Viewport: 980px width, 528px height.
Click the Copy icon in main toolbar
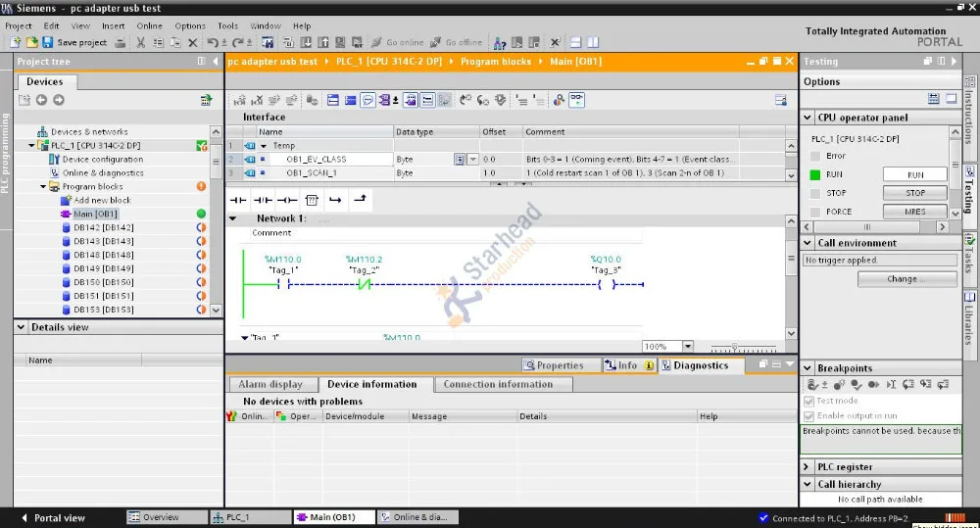click(158, 42)
